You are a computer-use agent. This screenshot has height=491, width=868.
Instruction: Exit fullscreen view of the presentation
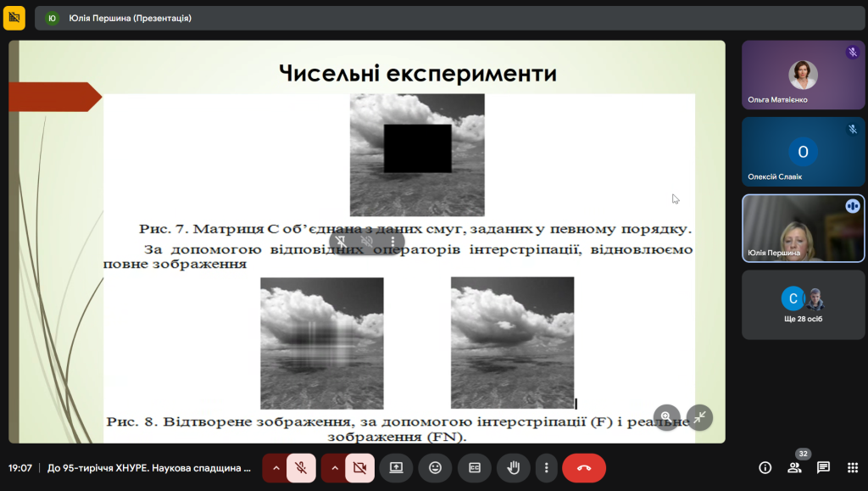tap(699, 417)
